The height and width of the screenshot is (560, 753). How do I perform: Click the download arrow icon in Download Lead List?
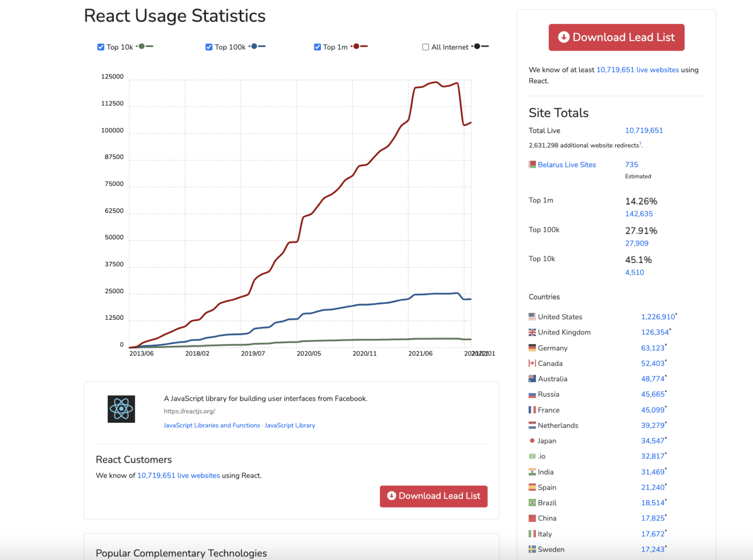coord(563,37)
